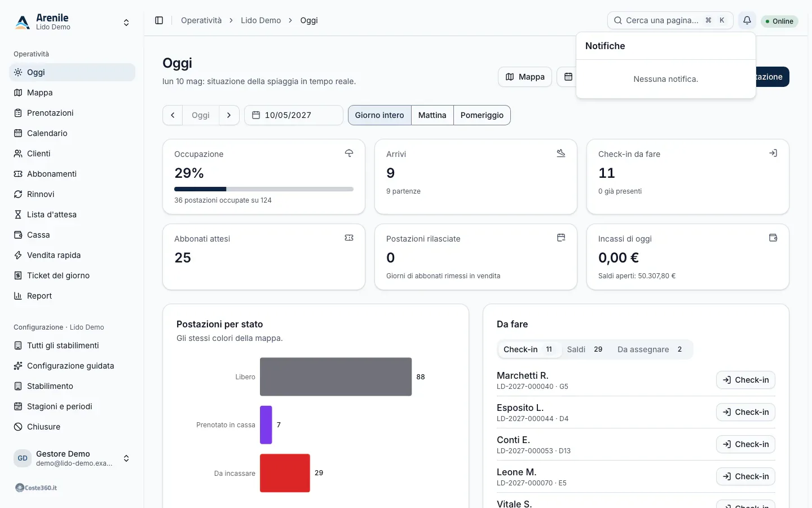This screenshot has width=812, height=508.
Task: Click the red Da incassare bar
Action: tap(285, 473)
